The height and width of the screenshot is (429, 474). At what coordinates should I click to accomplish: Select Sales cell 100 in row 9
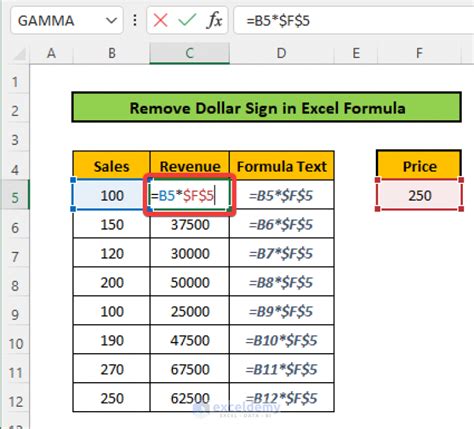tap(111, 311)
